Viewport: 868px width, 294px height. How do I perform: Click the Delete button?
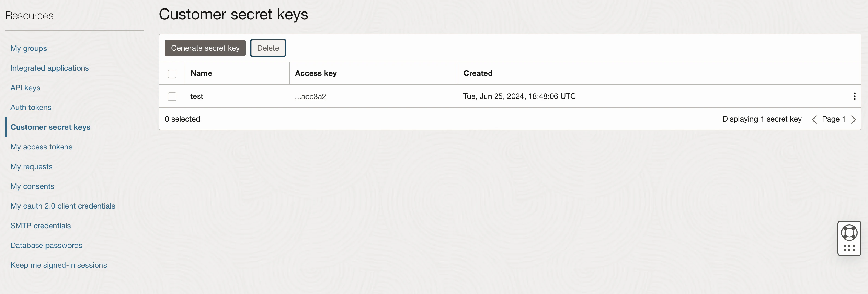268,48
